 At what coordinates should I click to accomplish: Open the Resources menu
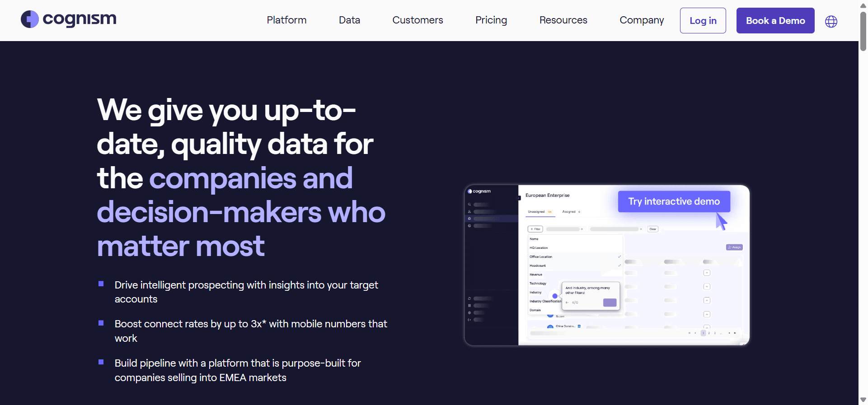[563, 20]
